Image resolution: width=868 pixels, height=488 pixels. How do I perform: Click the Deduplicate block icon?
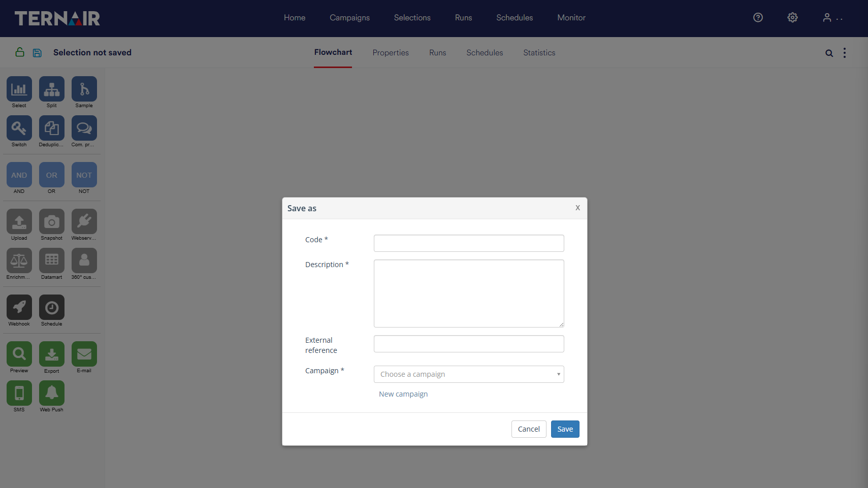52,128
